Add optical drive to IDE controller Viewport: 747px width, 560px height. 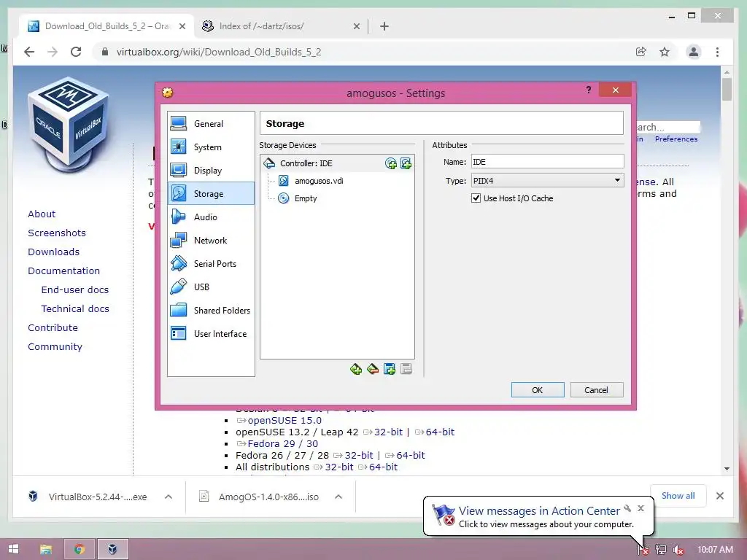point(391,164)
